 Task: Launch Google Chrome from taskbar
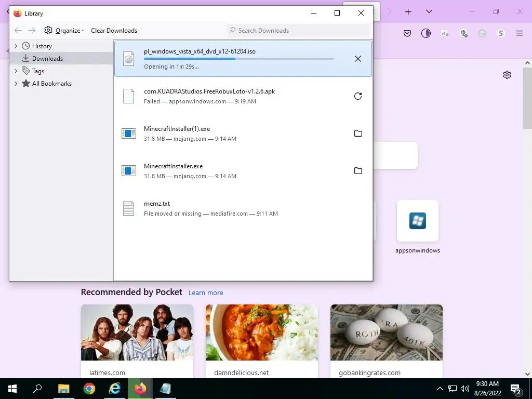pos(89,389)
